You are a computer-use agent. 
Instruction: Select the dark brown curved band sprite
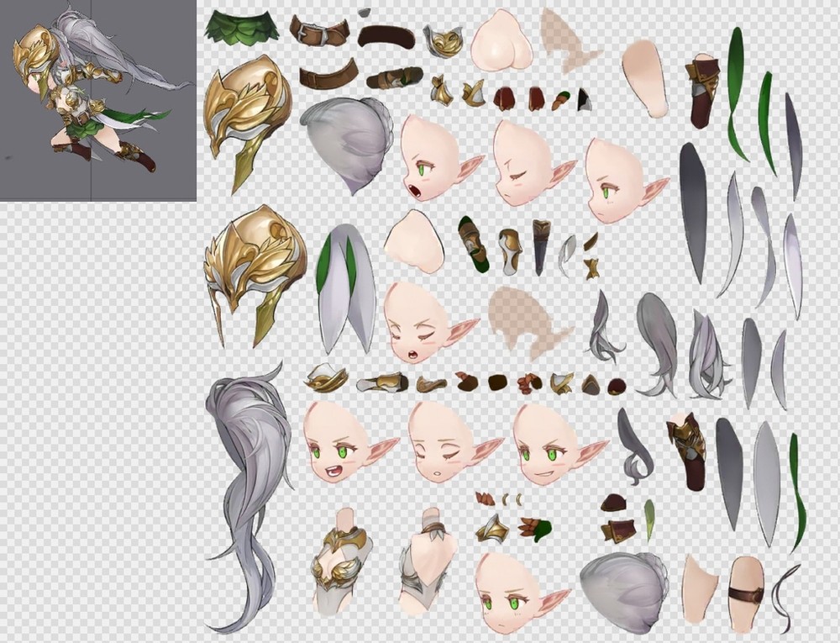[x=386, y=37]
